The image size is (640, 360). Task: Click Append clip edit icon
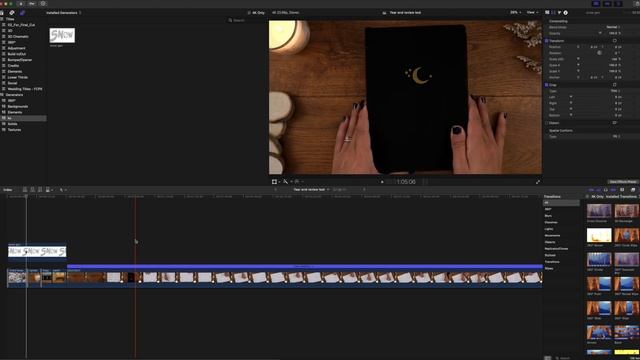tap(40, 190)
